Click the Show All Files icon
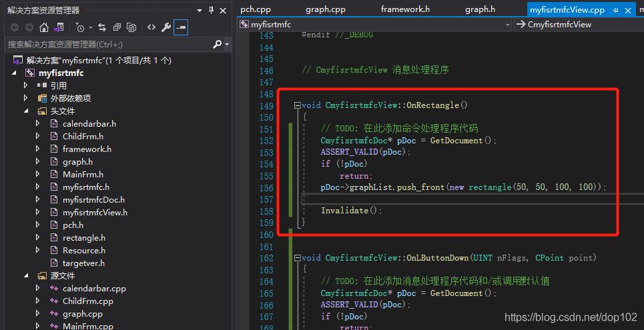 [x=132, y=27]
